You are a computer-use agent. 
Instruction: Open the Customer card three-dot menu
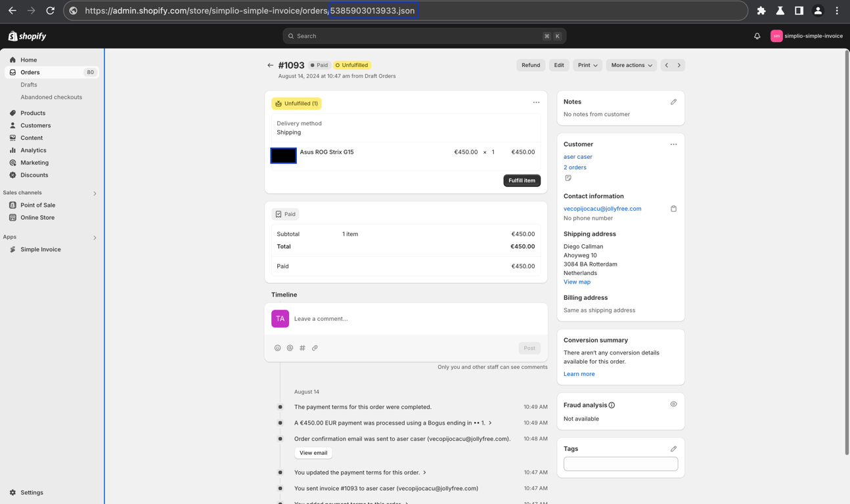pyautogui.click(x=673, y=144)
